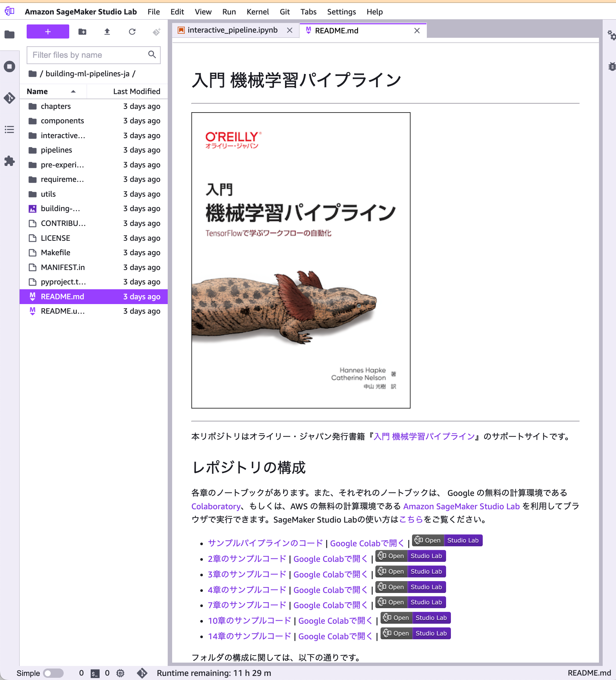
Task: Click the SageMaker Studio Lab logo
Action: click(10, 11)
